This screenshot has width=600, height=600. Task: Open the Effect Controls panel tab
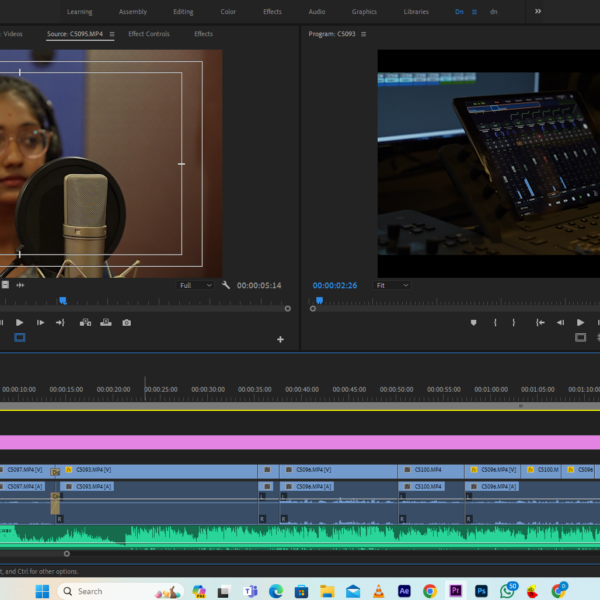(x=149, y=34)
